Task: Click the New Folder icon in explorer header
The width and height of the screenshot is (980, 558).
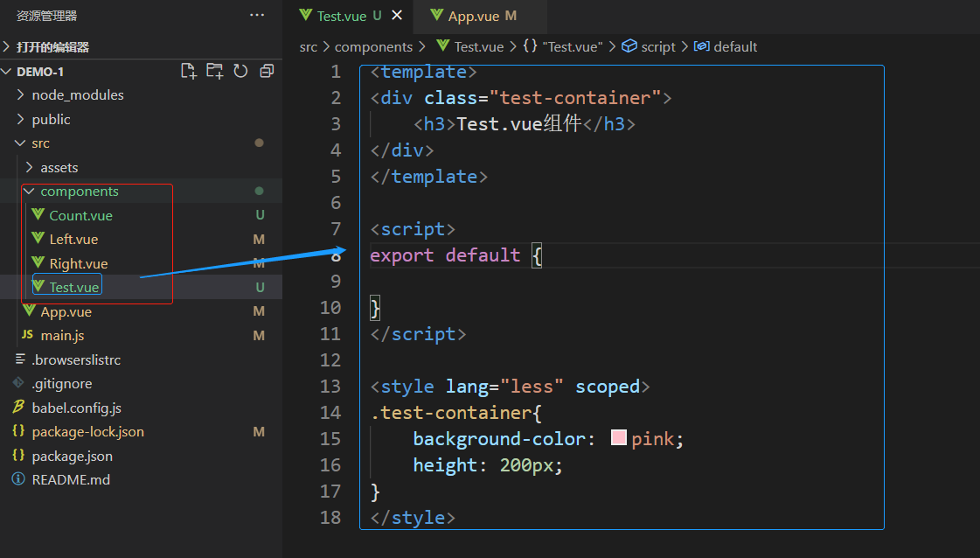Action: (x=214, y=72)
